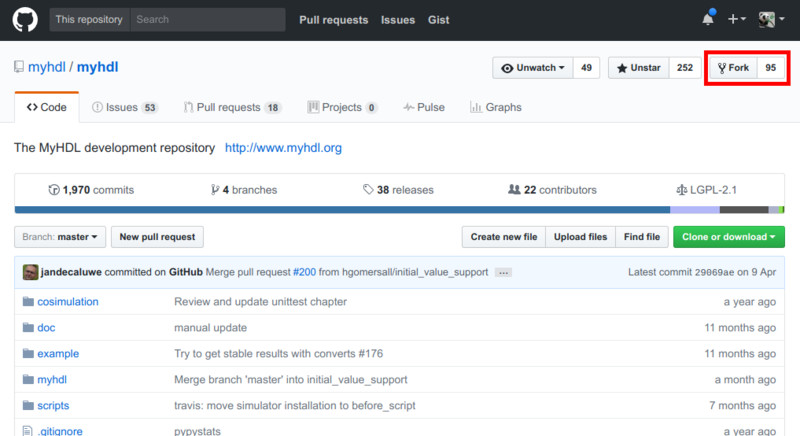Image resolution: width=800 pixels, height=436 pixels.
Task: Select the Code tab
Action: tap(46, 107)
